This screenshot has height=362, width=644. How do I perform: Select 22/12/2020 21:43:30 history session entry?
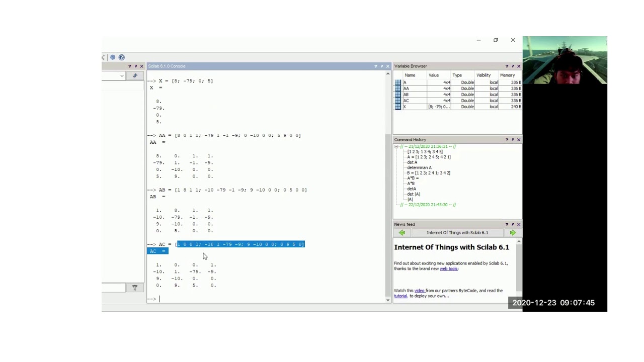(428, 205)
